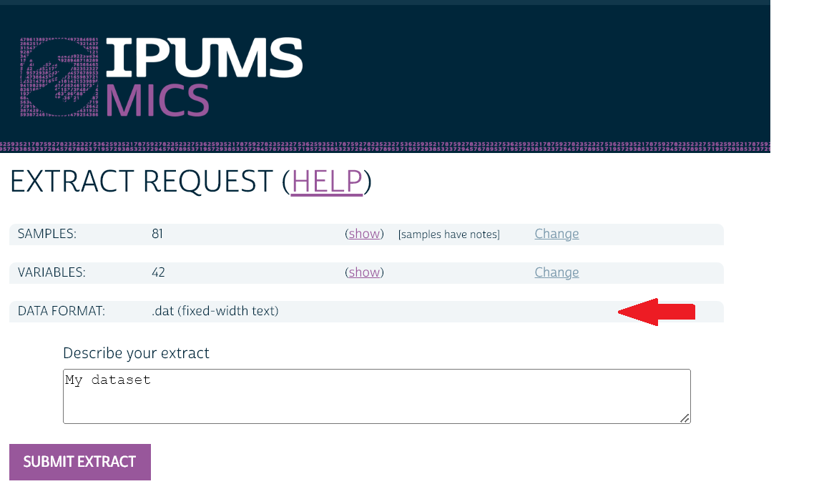Change the selected samples

(556, 234)
